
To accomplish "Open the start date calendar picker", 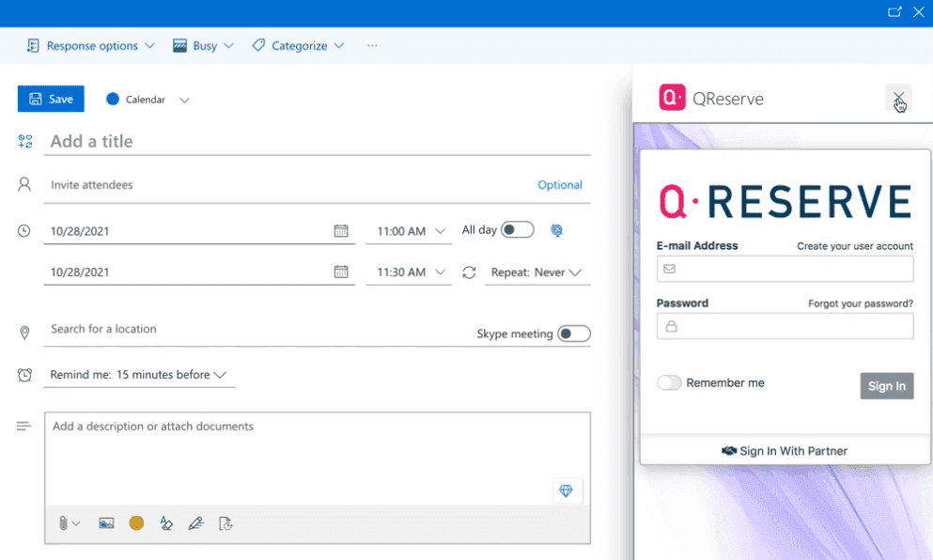I will tap(341, 229).
